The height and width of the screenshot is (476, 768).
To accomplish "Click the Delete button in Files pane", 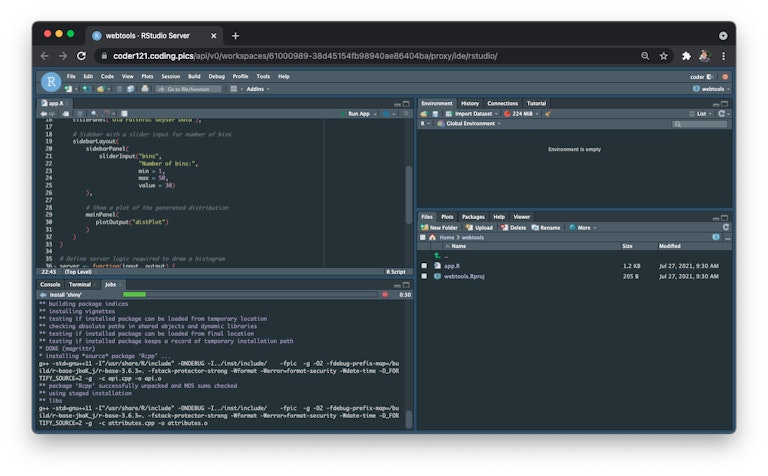I will pos(513,228).
